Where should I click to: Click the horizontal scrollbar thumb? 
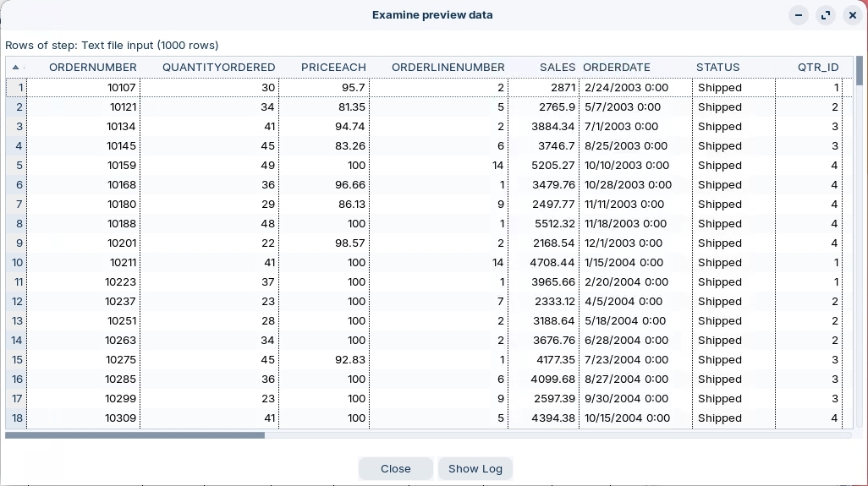(135, 435)
